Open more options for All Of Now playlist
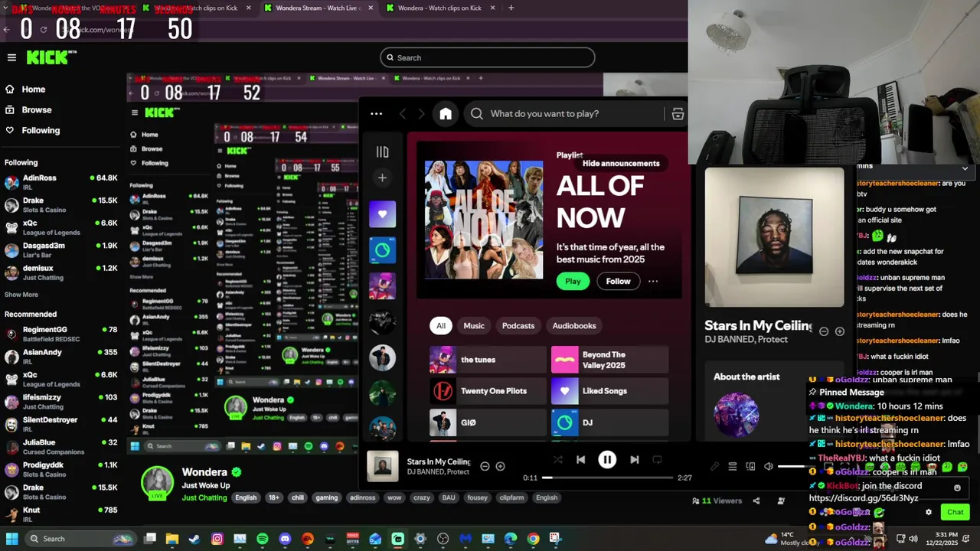 [653, 281]
